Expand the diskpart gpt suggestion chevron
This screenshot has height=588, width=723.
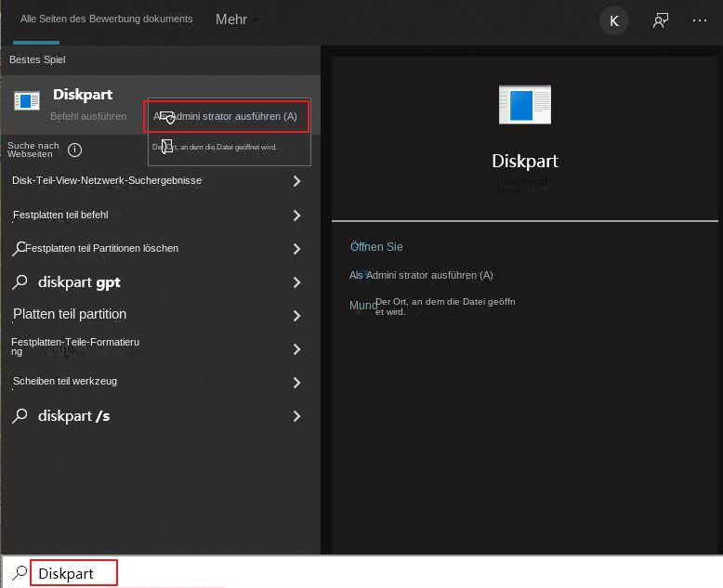[296, 282]
